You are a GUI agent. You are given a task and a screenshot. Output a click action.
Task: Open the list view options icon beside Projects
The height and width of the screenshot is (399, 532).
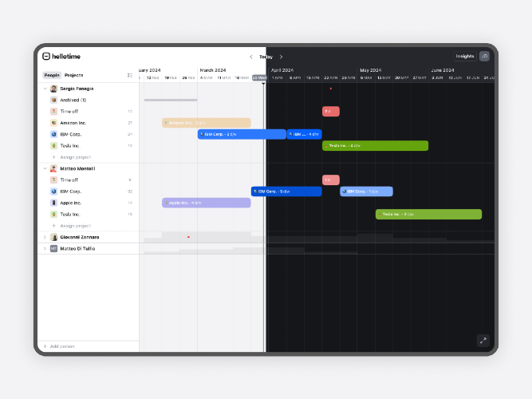(x=129, y=75)
